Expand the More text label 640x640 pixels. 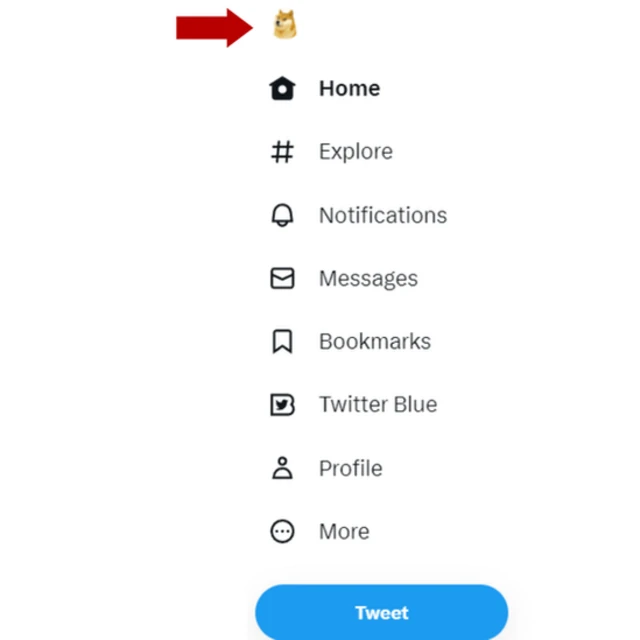344,532
